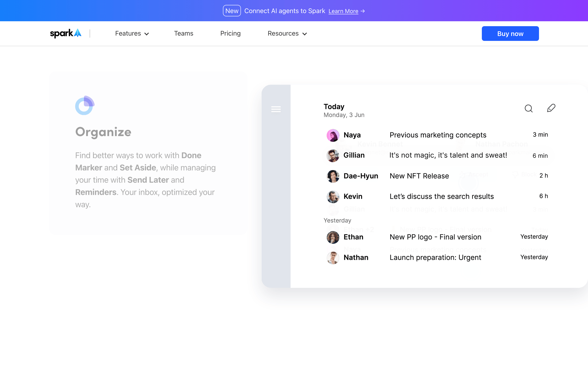Open the Pricing page
Viewport: 588px width, 368px height.
click(x=230, y=33)
